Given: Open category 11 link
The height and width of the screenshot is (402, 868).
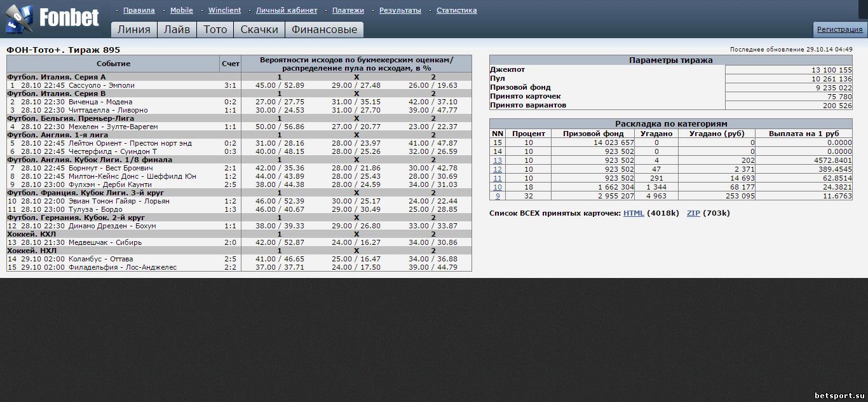Looking at the screenshot, I should [498, 178].
